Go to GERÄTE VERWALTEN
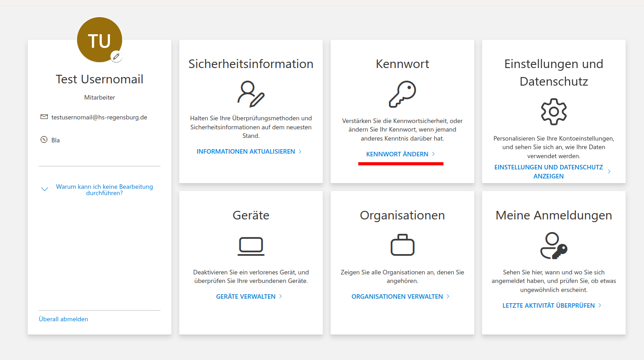Image resolution: width=644 pixels, height=360 pixels. tap(246, 296)
